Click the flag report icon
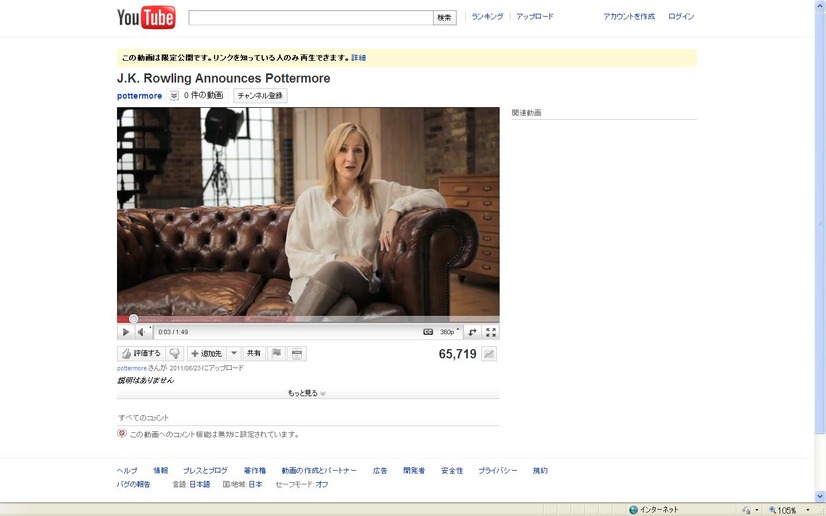This screenshot has width=826, height=516. click(276, 353)
